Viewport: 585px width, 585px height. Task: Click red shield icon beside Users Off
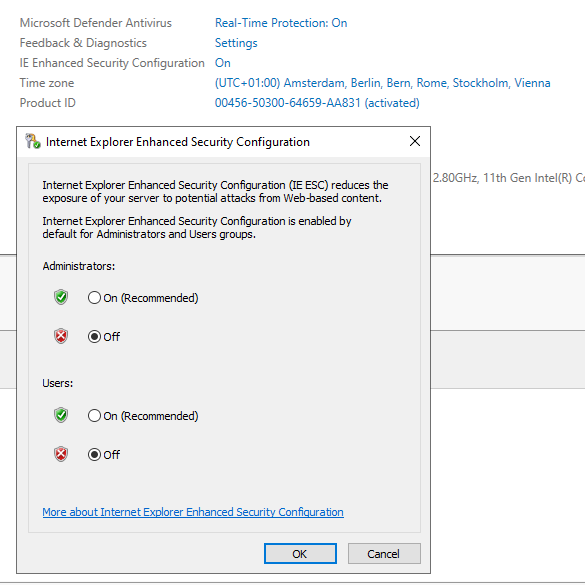tap(61, 454)
